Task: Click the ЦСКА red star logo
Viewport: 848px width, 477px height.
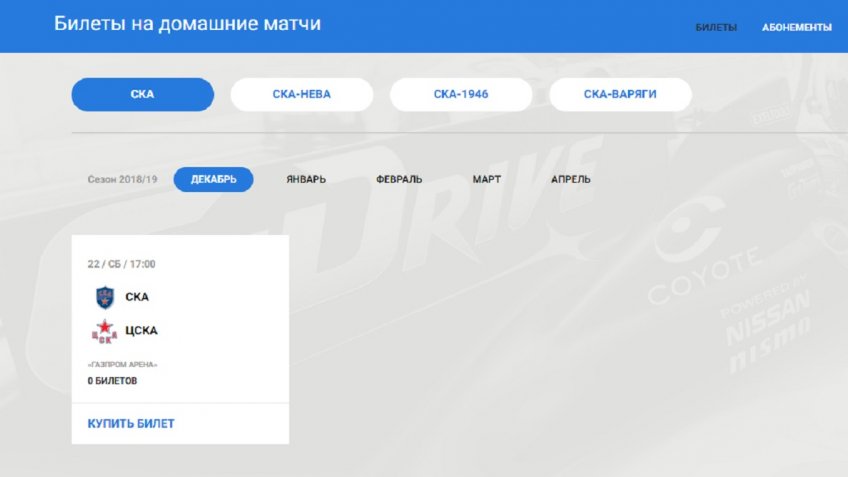Action: click(x=104, y=331)
